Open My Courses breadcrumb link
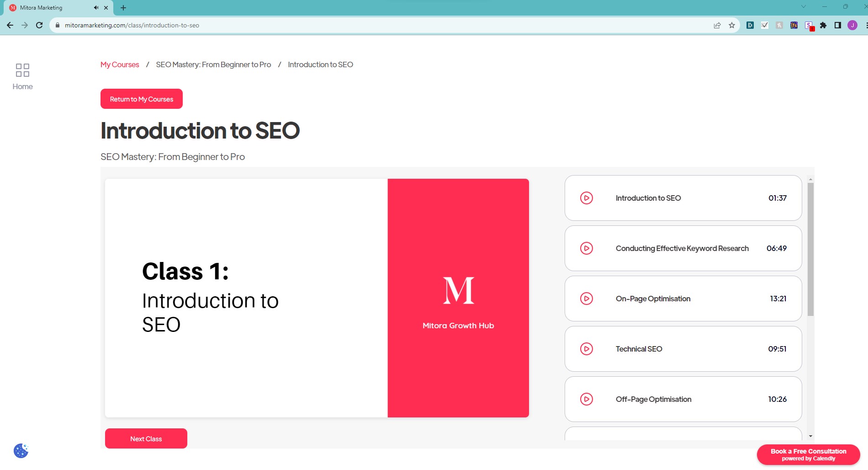868x470 pixels. tap(119, 64)
